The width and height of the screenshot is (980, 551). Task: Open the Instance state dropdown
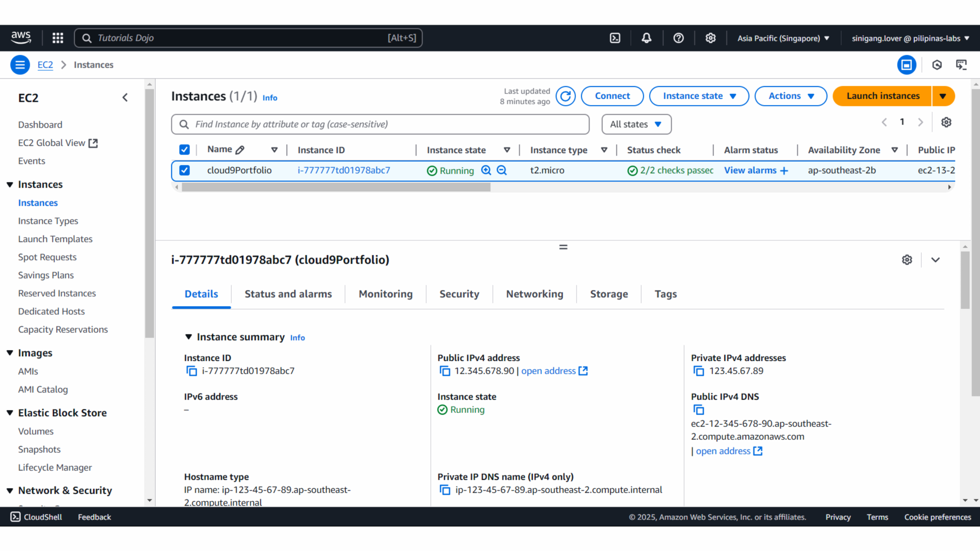coord(699,96)
